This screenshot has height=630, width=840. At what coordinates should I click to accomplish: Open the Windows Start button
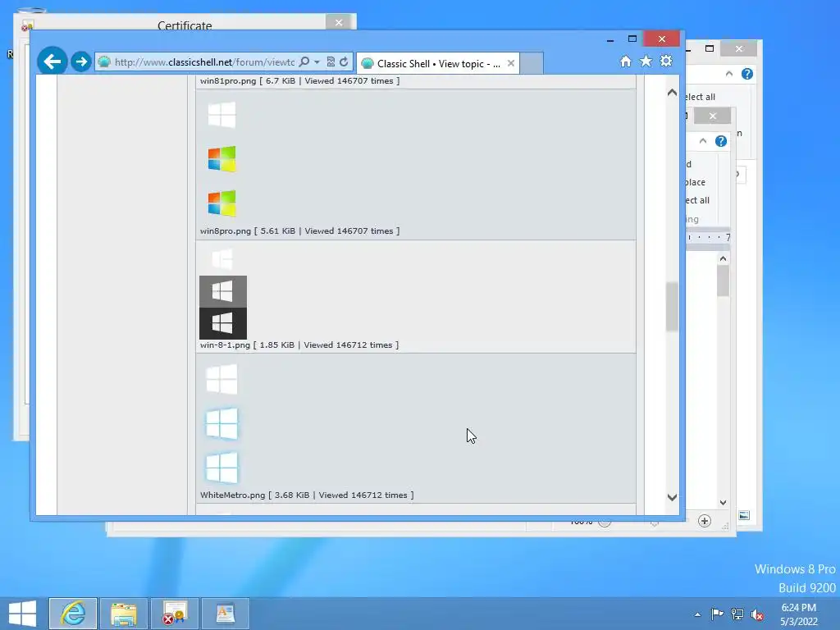pyautogui.click(x=22, y=614)
